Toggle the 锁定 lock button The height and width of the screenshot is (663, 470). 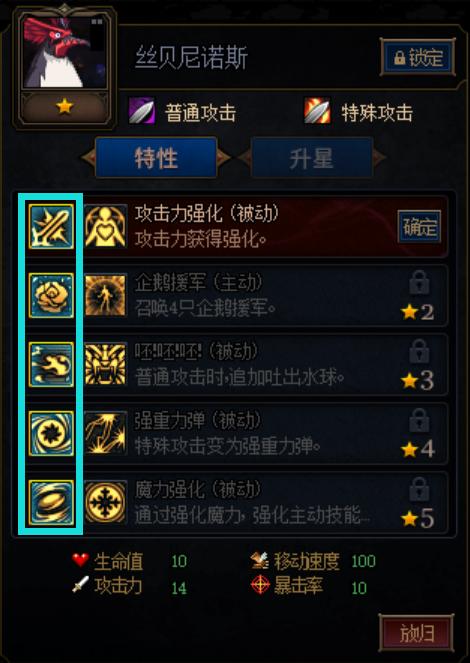pos(418,57)
